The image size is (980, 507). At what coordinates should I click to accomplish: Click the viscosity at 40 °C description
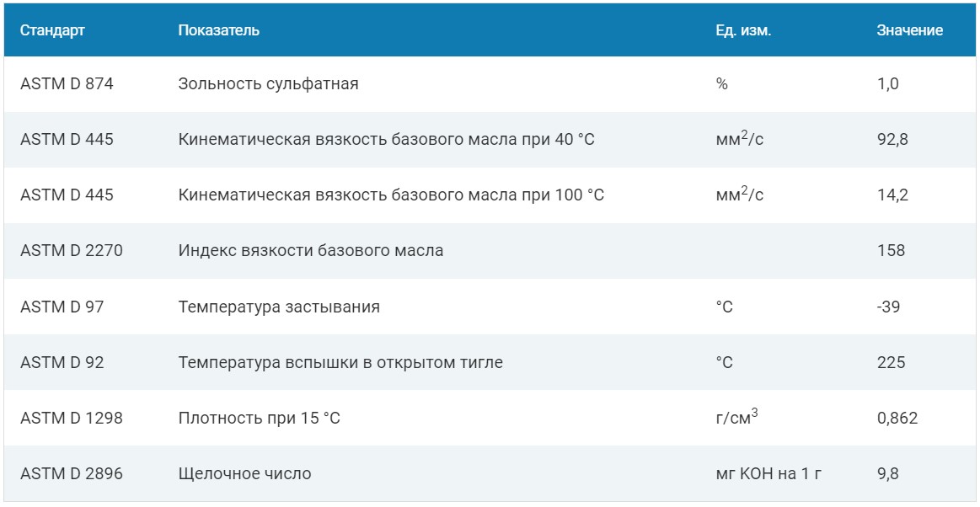point(386,140)
